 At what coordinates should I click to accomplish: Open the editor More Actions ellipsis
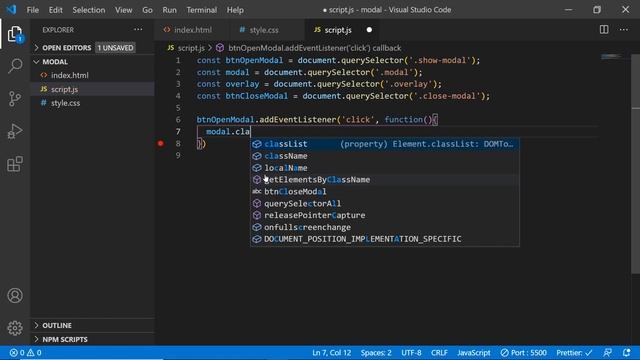pos(623,29)
